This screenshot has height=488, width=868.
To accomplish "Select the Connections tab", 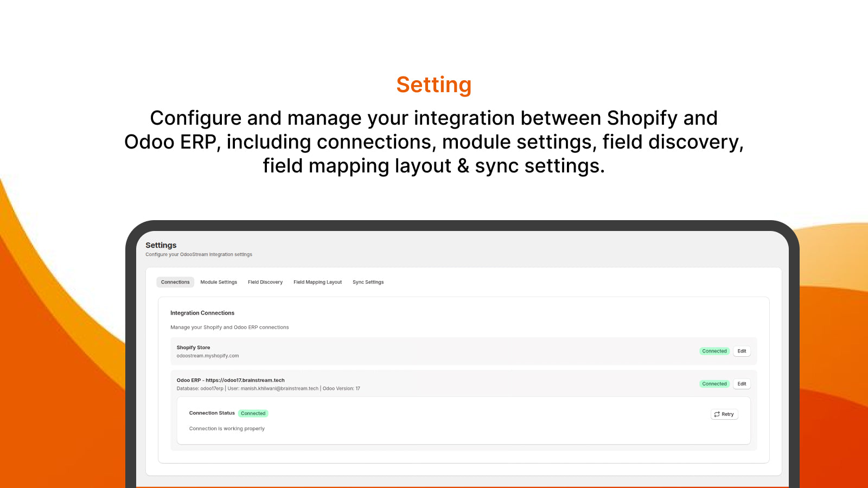I will (x=175, y=282).
